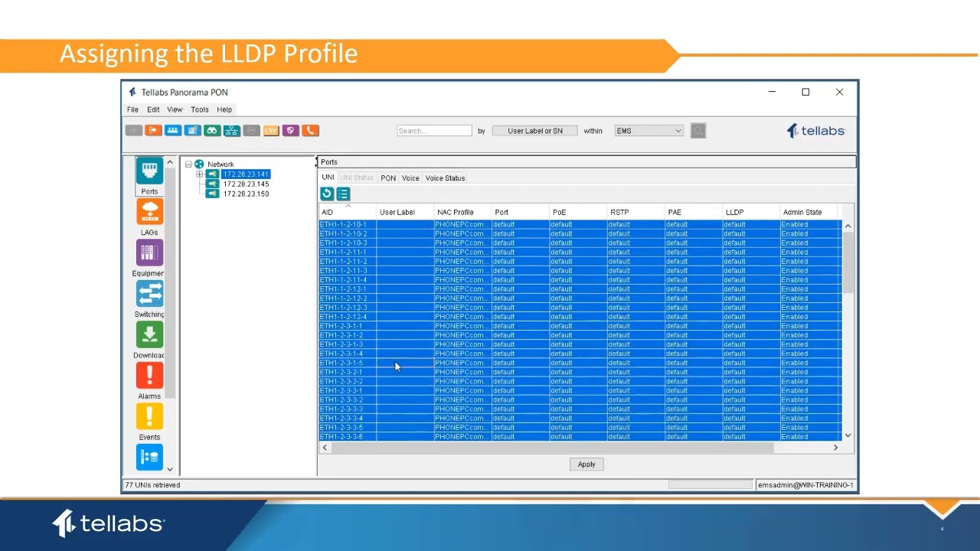The height and width of the screenshot is (551, 980).
Task: Click the Admin State column header
Action: [x=808, y=212]
